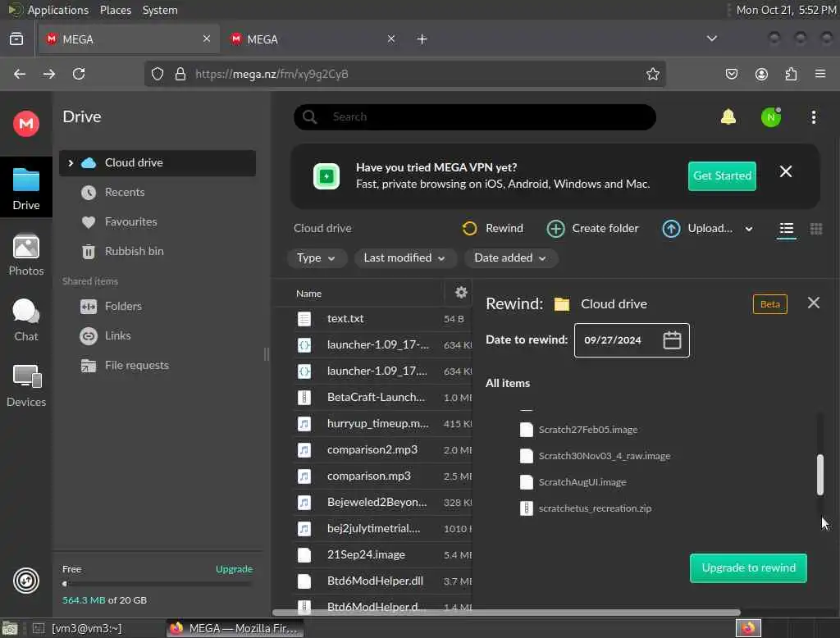Click the storage usage progress bar
The image size is (840, 638).
pos(157,584)
